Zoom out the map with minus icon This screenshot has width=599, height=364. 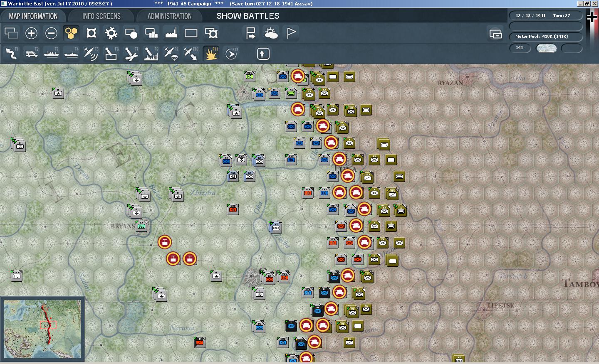51,33
